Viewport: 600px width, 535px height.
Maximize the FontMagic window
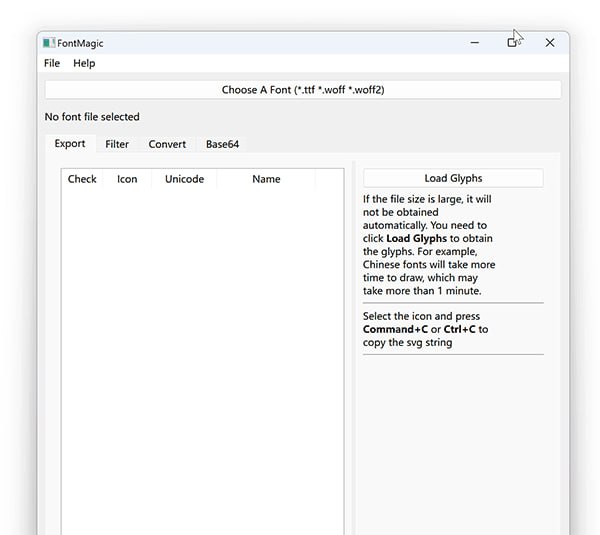512,43
